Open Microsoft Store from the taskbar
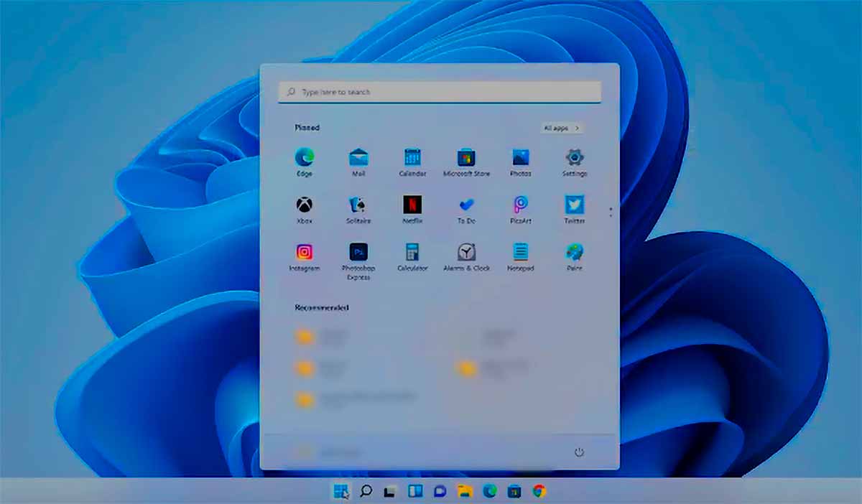 pos(514,491)
